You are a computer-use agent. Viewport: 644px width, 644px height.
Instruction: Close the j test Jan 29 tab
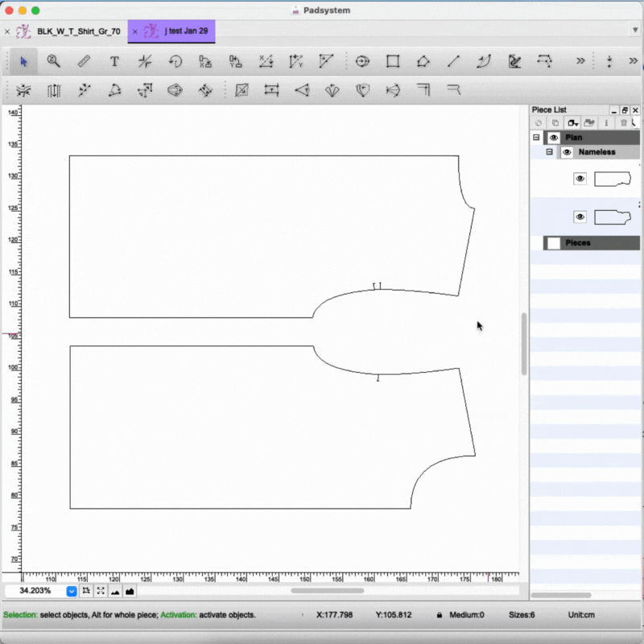point(134,31)
